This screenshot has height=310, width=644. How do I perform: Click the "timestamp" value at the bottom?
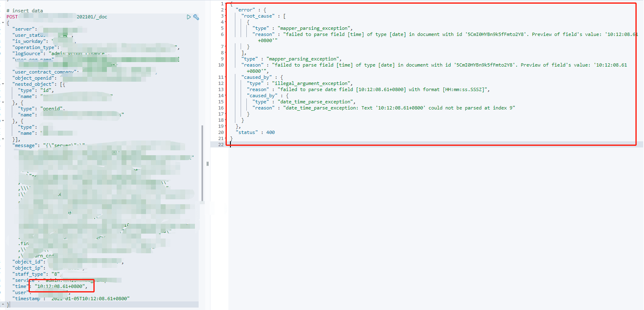[x=90, y=299]
